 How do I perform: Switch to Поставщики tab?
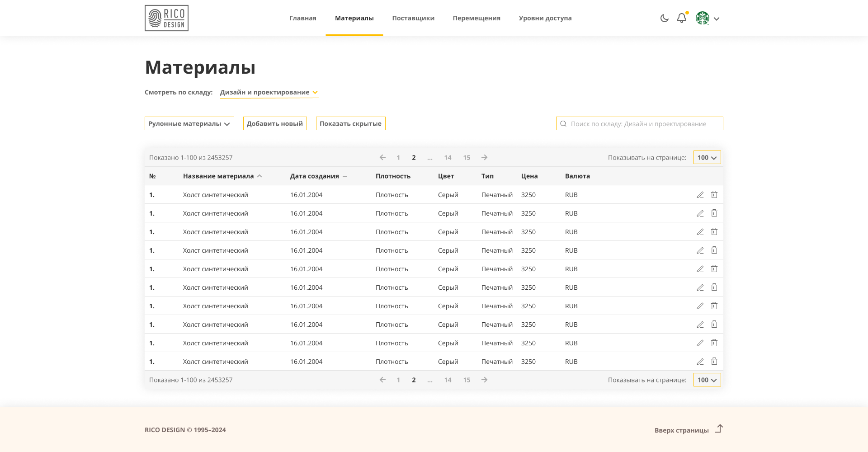413,18
